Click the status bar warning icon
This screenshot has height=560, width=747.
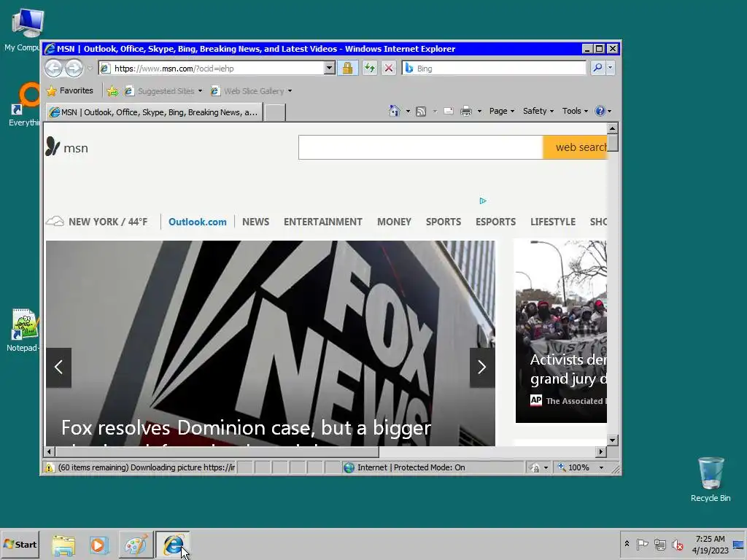click(x=50, y=467)
